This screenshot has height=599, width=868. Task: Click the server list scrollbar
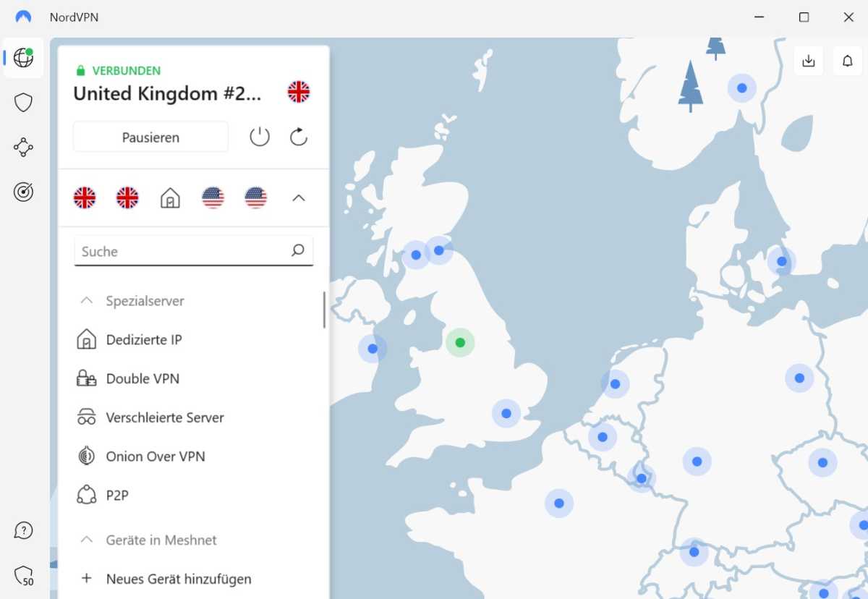(324, 311)
